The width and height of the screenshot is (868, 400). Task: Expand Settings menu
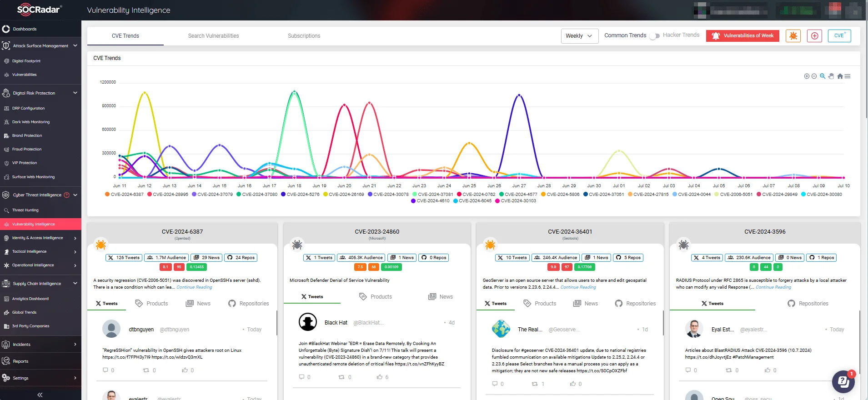point(75,378)
